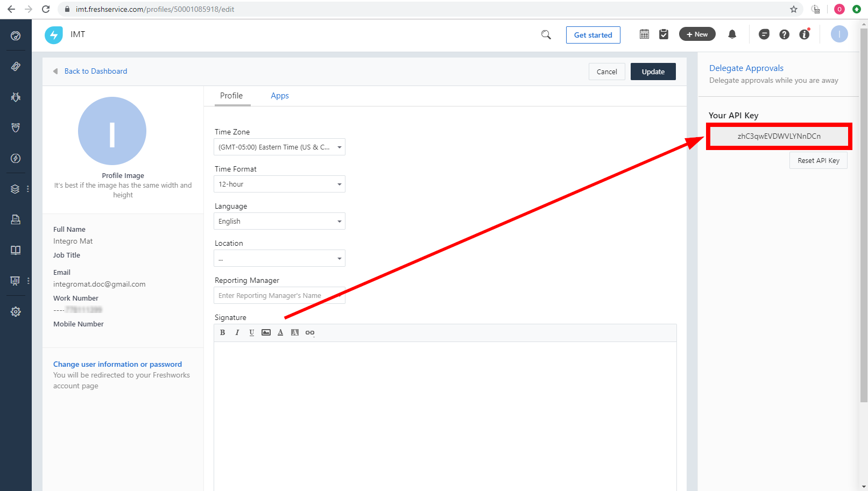Open the Tickets icon in the sidebar
Image resolution: width=868 pixels, height=491 pixels.
tap(16, 66)
